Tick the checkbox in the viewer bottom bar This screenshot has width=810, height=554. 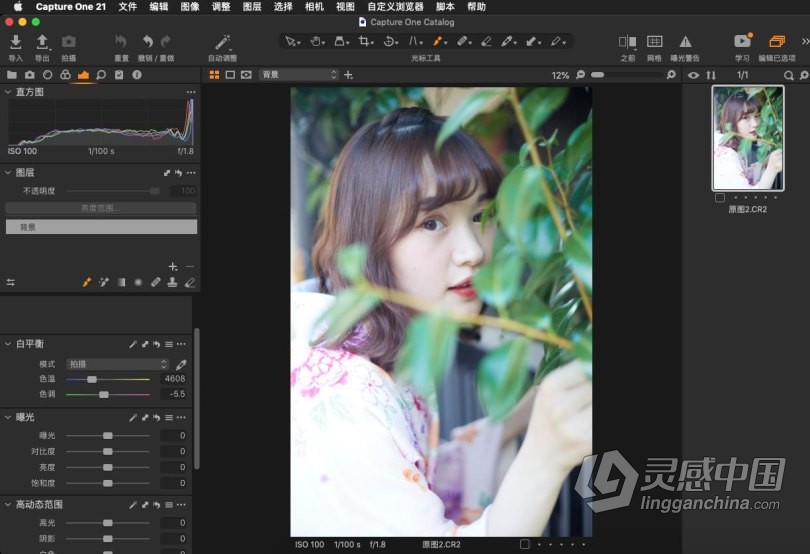[x=524, y=544]
